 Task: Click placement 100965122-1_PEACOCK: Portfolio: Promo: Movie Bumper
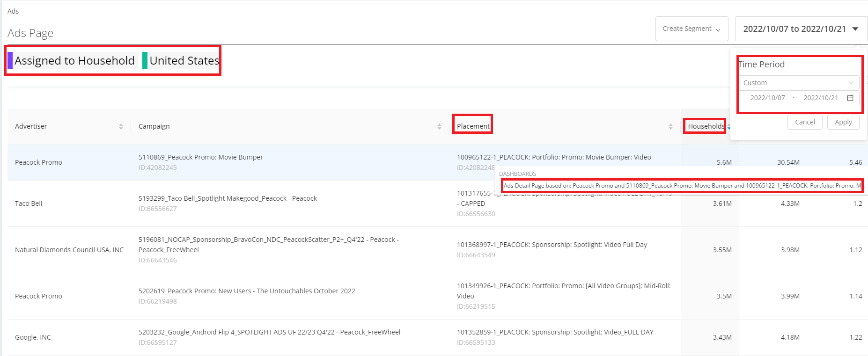click(554, 157)
